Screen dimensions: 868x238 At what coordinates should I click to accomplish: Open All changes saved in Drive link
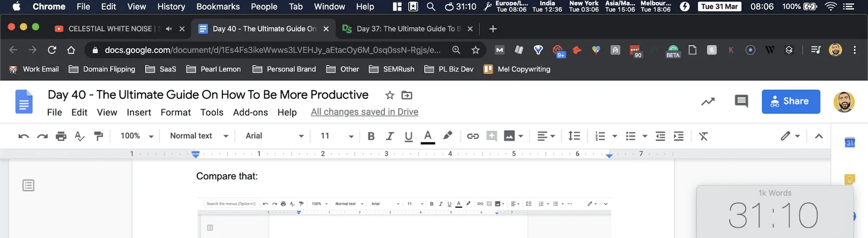coord(365,112)
